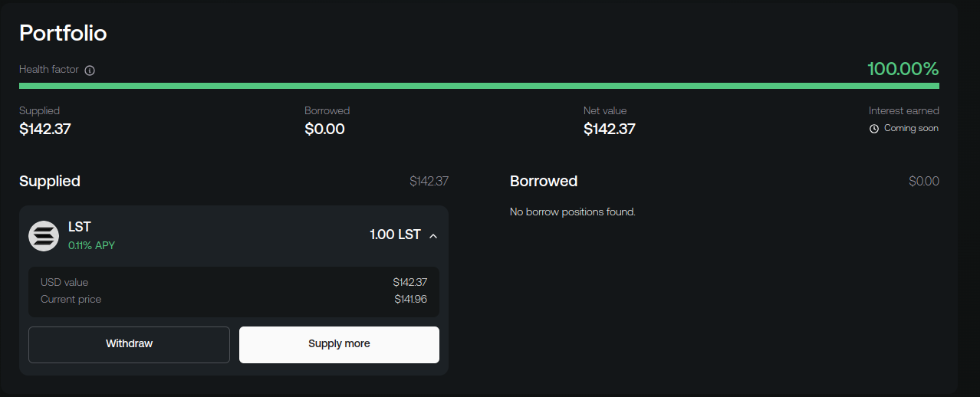Click the Supplied section heading

[x=50, y=181]
